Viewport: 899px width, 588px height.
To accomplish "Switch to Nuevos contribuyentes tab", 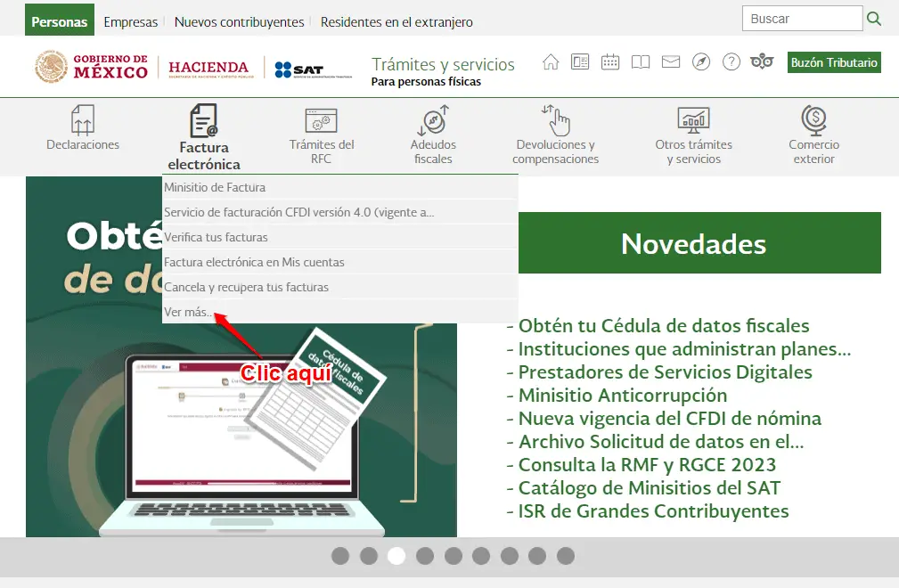I will coord(239,21).
